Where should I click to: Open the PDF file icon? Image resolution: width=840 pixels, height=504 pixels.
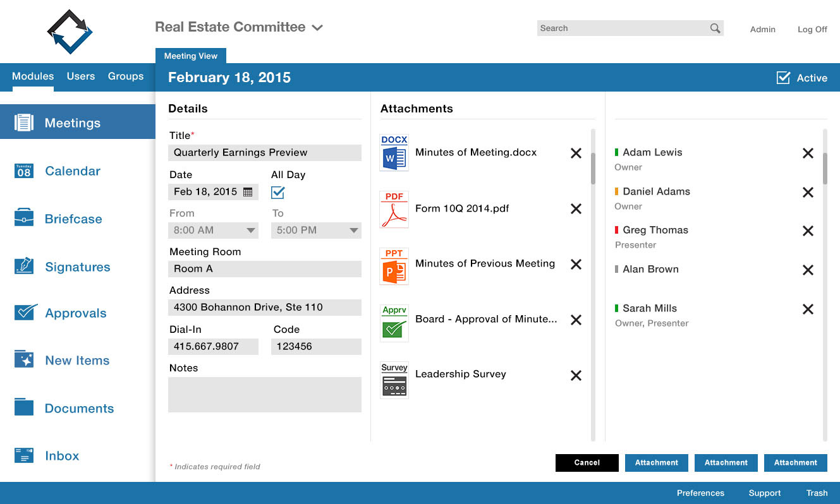pos(394,209)
